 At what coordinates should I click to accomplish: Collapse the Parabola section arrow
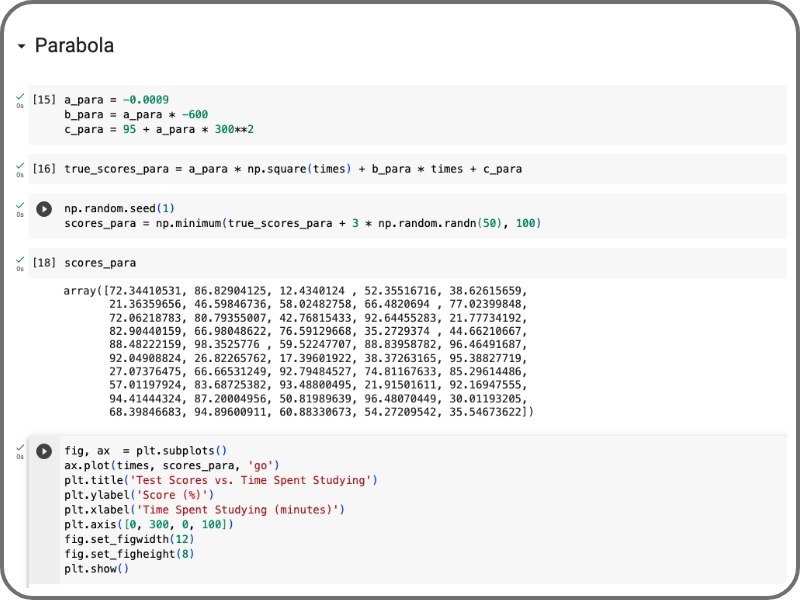(x=21, y=46)
